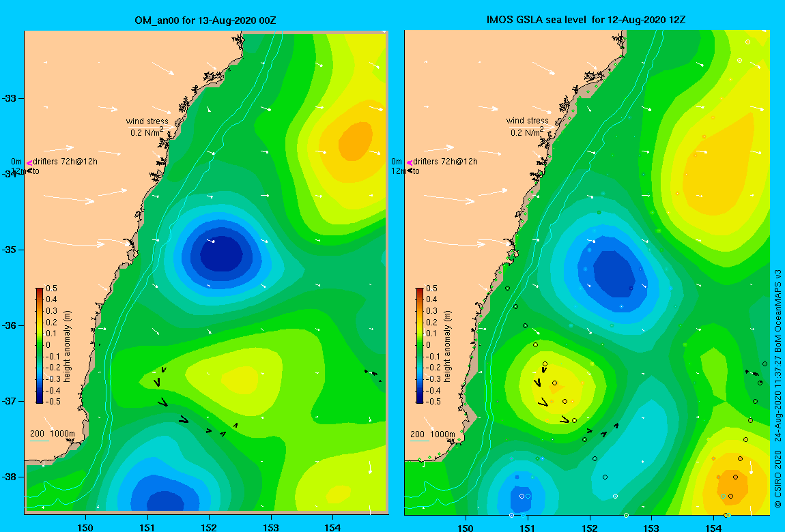Image resolution: width=785 pixels, height=532 pixels.
Task: Click longitude 150 under OM_an00 map
Action: (85, 527)
